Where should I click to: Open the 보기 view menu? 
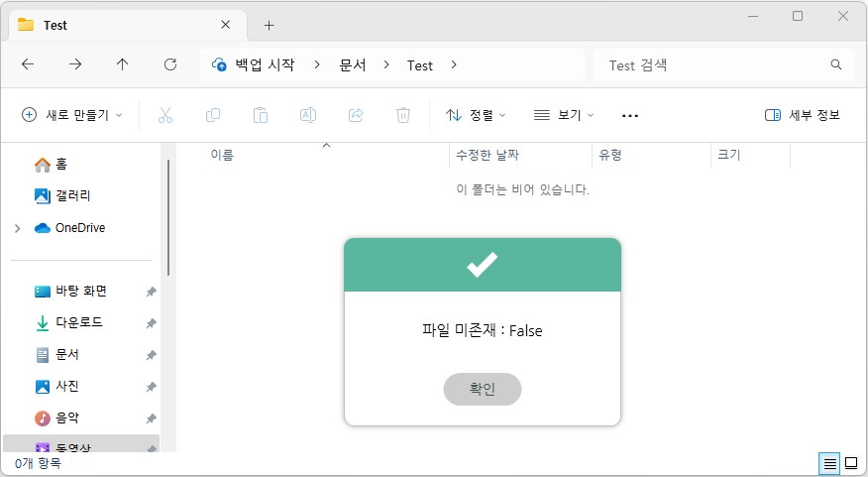tap(564, 115)
